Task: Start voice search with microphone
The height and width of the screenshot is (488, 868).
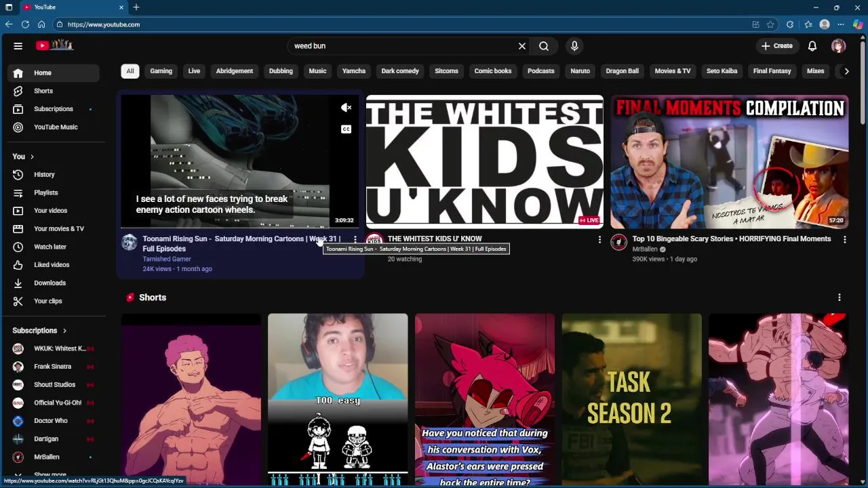Action: (x=574, y=46)
